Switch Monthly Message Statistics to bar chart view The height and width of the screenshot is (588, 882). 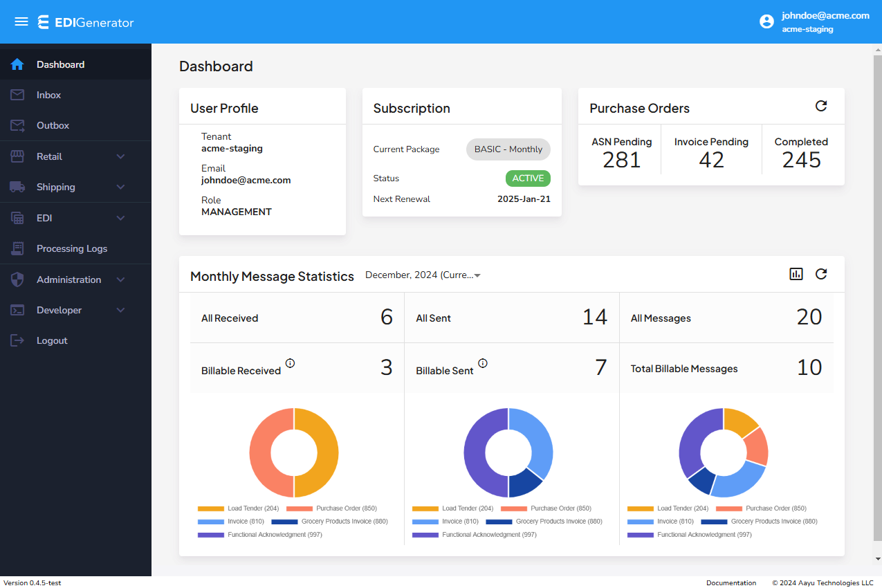point(796,274)
